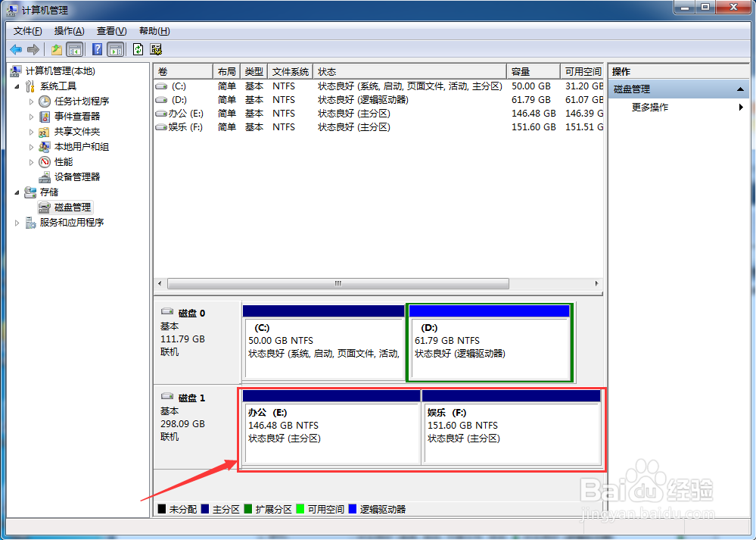Viewport: 756px width, 540px height.
Task: Click the forward navigation arrow icon
Action: 32,48
